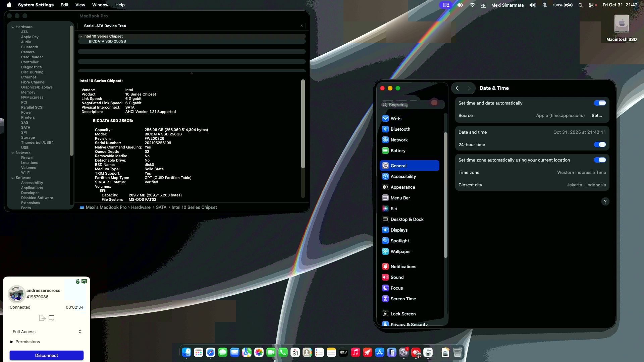Image resolution: width=644 pixels, height=362 pixels.
Task: Open Spotlight settings
Action: tap(409, 241)
